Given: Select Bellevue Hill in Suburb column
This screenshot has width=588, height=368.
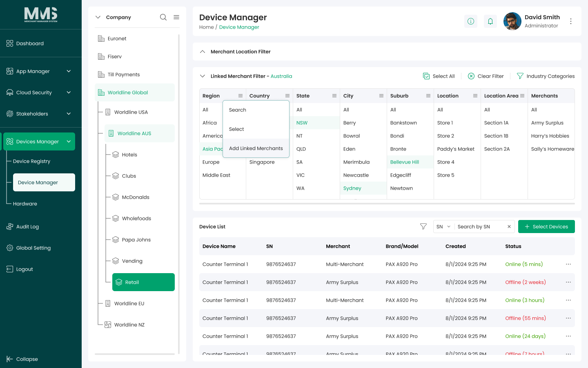Looking at the screenshot, I should [x=410, y=162].
